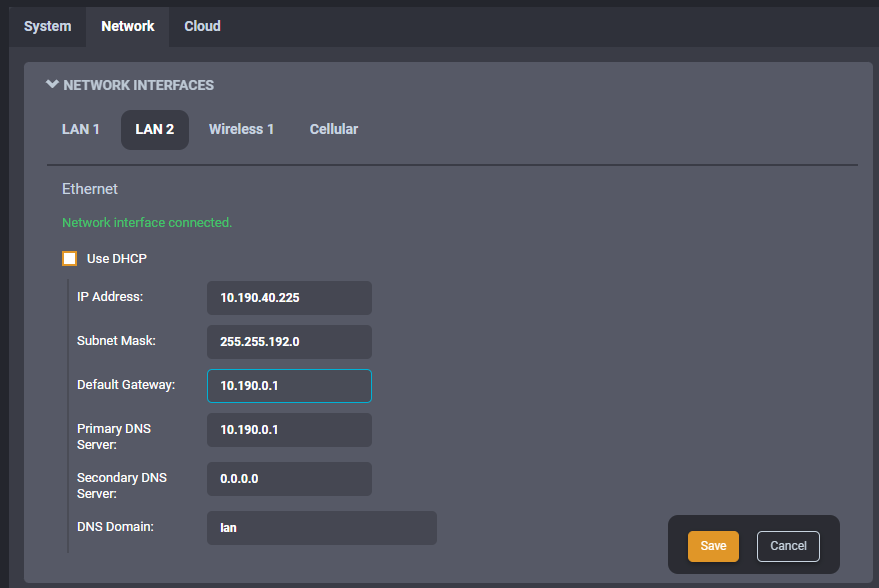Click the DNS Domain field
Screen dimensions: 879x588
click(x=322, y=528)
